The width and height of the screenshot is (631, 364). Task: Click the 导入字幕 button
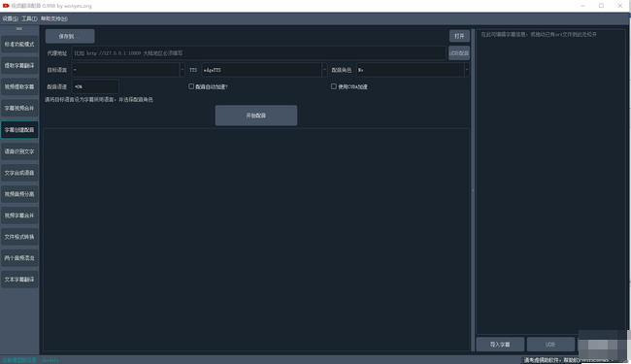click(500, 345)
